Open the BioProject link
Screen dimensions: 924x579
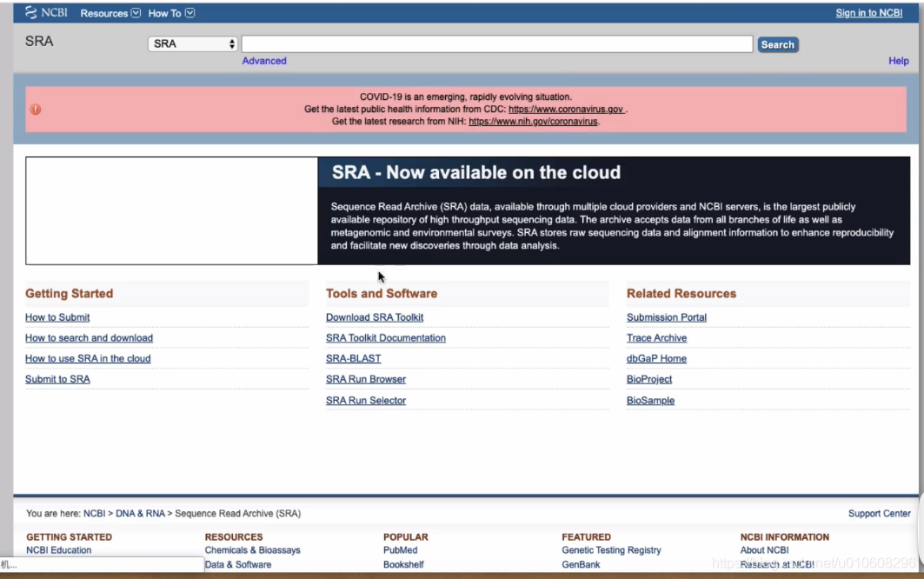pos(648,379)
